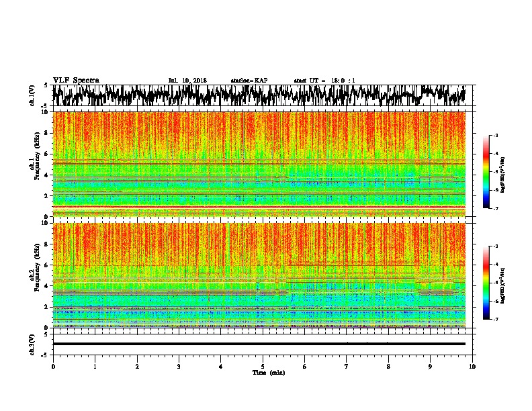This screenshot has width=532, height=411.
Task: Click the ch.2 spectrogram color scale bar
Action: click(x=486, y=283)
